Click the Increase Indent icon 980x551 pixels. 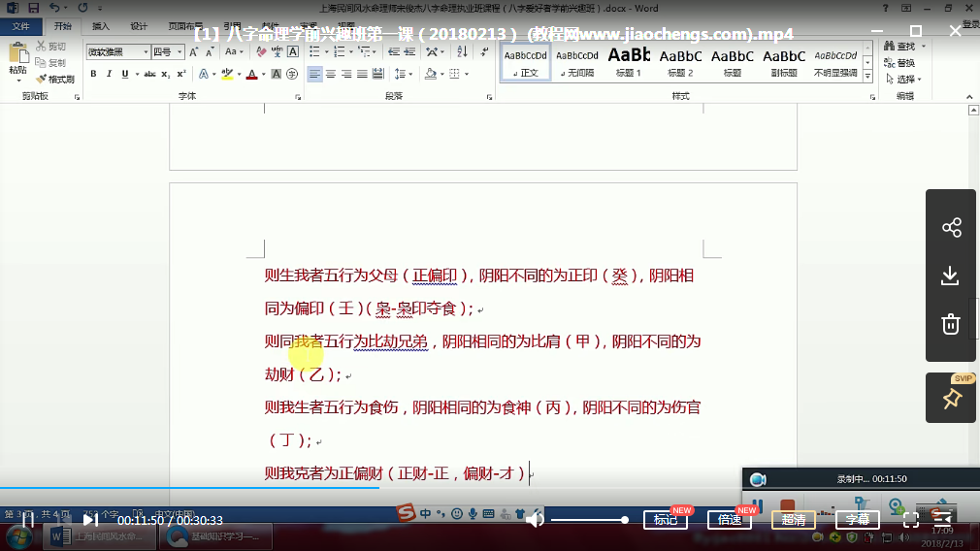click(409, 51)
